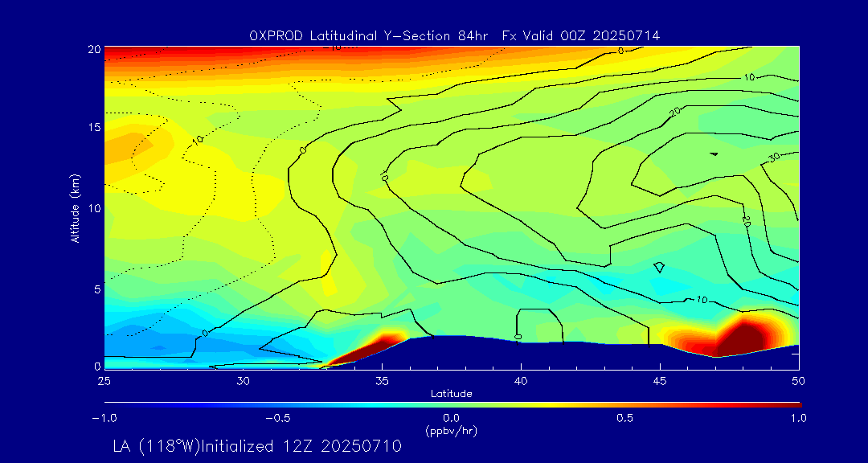Click the '(ppbv/hr)' units label
The width and height of the screenshot is (868, 463).
(x=452, y=431)
